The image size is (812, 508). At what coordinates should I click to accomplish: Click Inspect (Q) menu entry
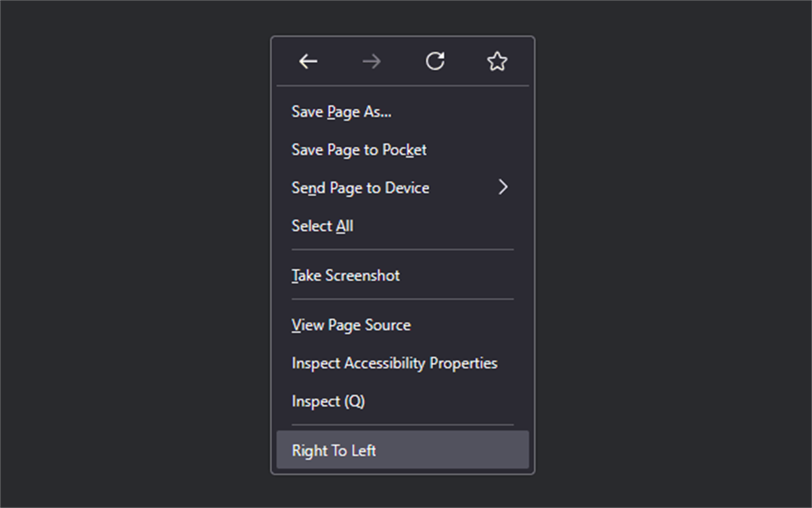click(x=403, y=401)
